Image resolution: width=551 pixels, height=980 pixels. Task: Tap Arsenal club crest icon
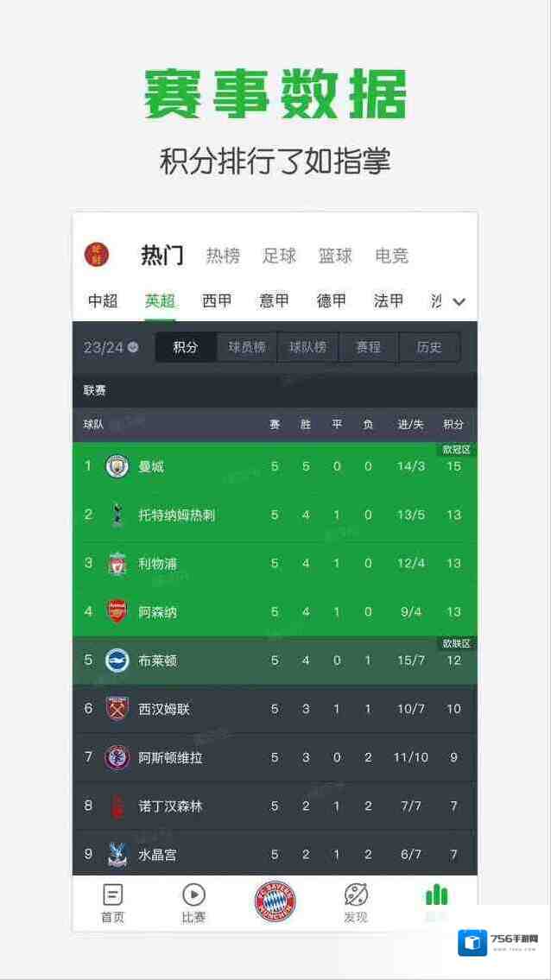pyautogui.click(x=117, y=612)
